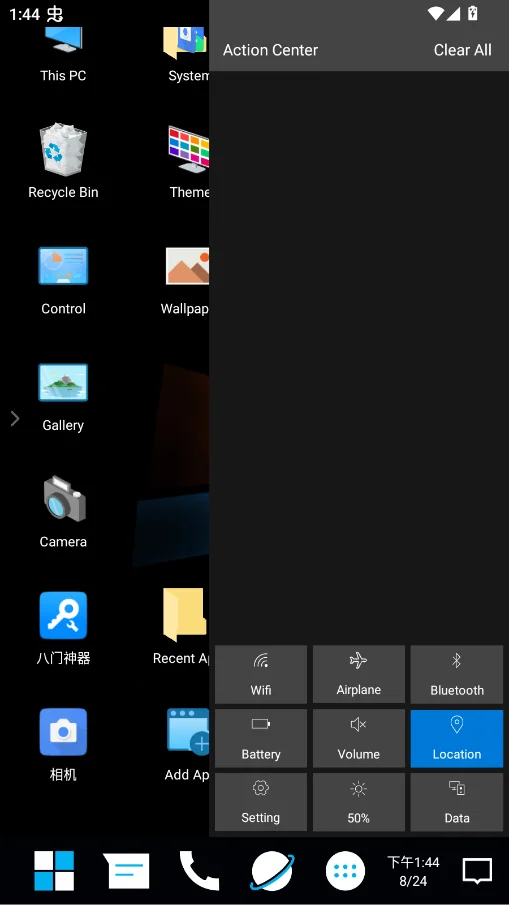Toggle the mobile Data tile
The width and height of the screenshot is (509, 905).
pyautogui.click(x=456, y=802)
